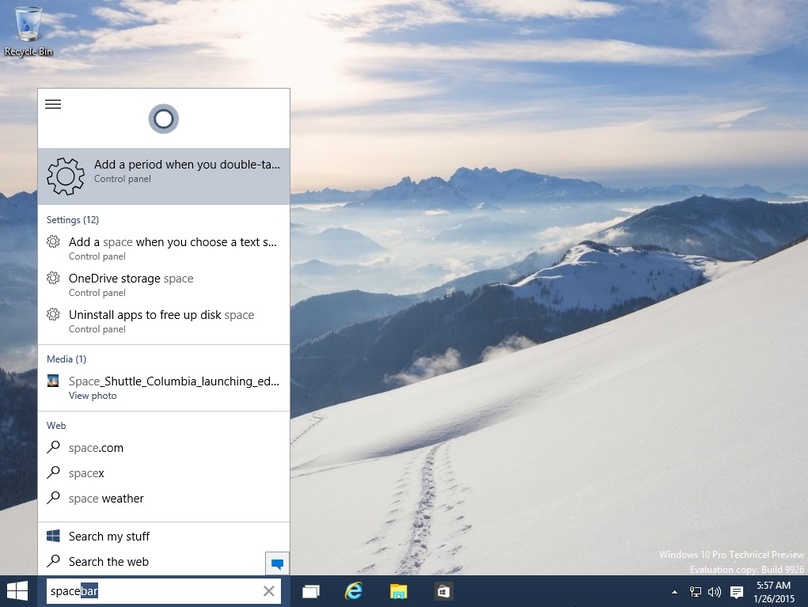Search web for space.com

click(x=164, y=448)
